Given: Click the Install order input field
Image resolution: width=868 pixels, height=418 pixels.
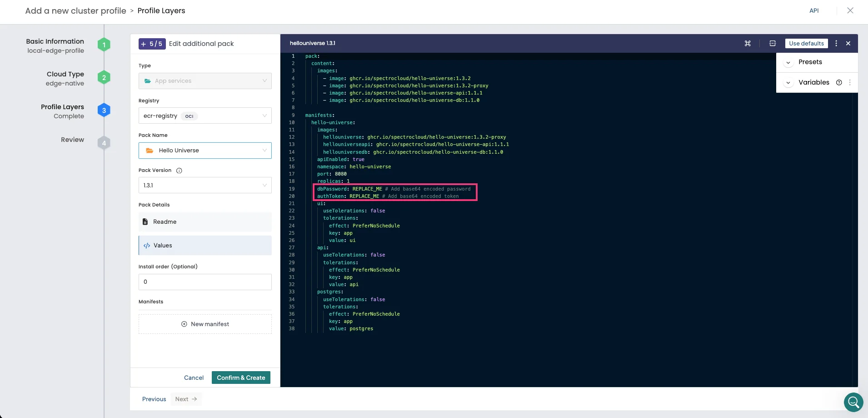Looking at the screenshot, I should (x=205, y=282).
